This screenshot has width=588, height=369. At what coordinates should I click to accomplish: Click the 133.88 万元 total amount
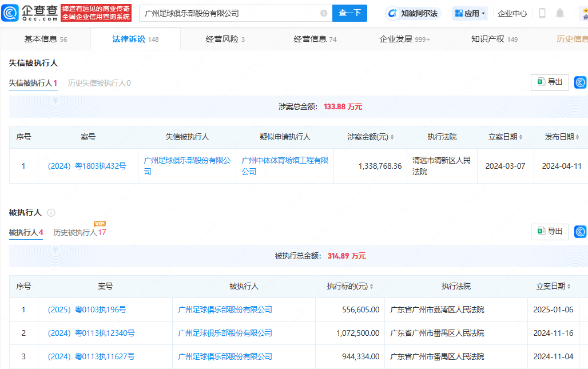(x=343, y=107)
